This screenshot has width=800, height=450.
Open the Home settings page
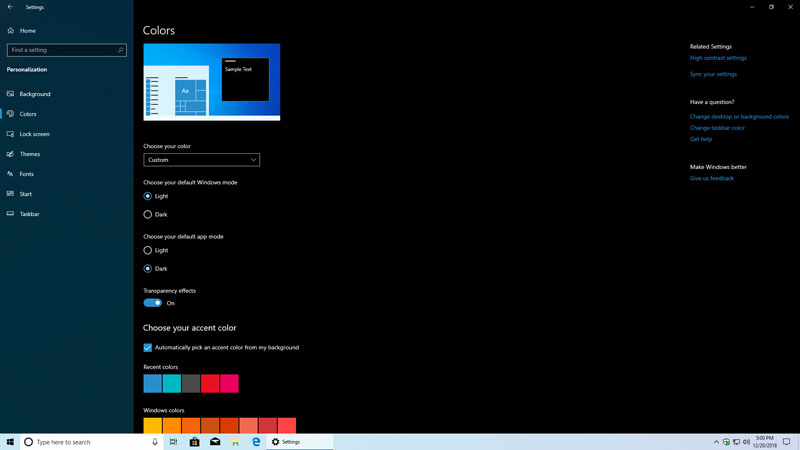[x=27, y=31]
